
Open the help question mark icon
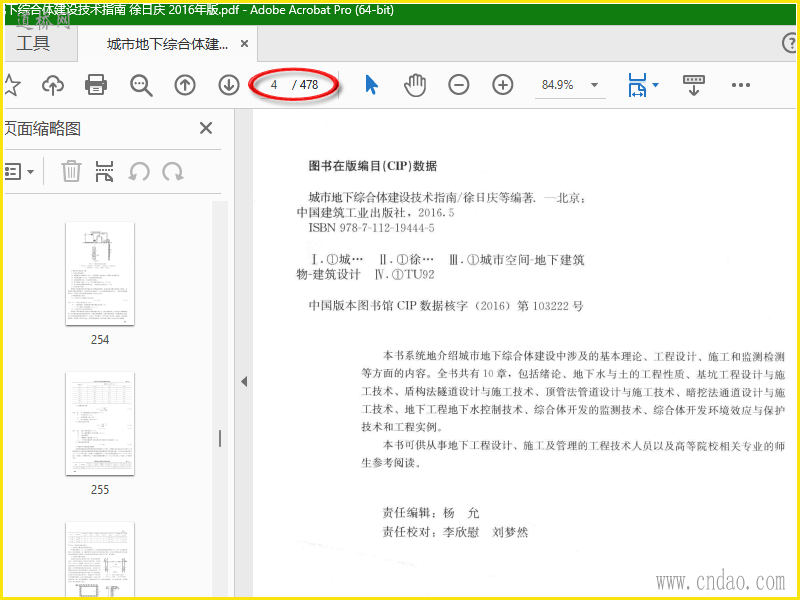tap(790, 43)
